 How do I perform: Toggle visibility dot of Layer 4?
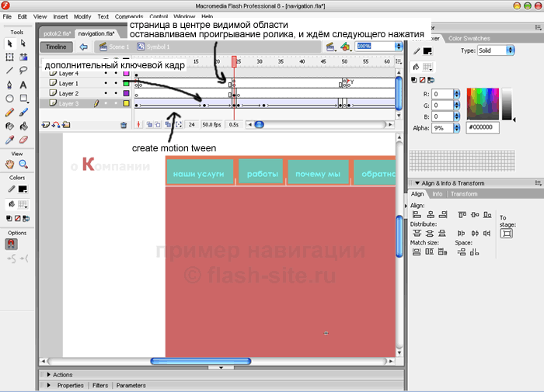point(106,74)
